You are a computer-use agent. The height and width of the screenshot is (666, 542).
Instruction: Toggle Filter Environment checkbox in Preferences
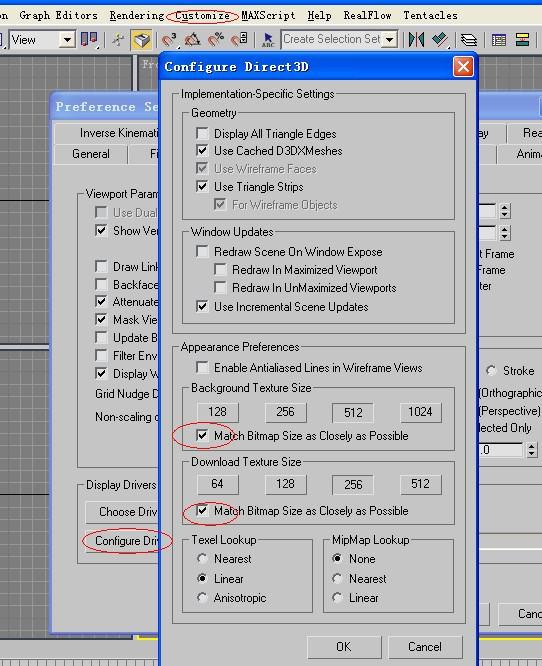click(x=101, y=356)
